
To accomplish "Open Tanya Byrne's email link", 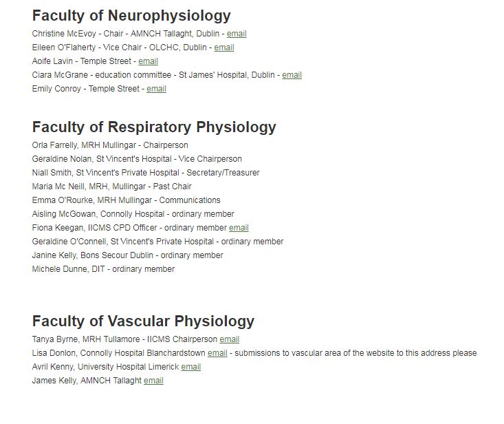I will pos(230,339).
